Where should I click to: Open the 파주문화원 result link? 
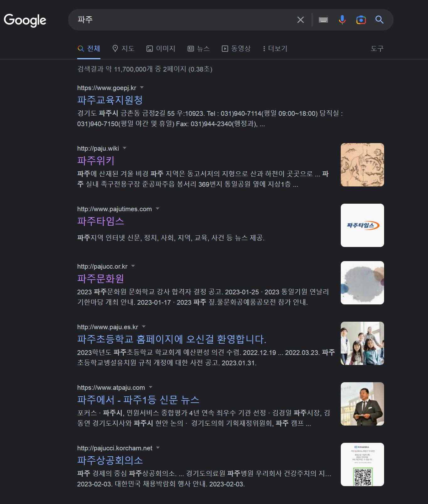point(100,279)
